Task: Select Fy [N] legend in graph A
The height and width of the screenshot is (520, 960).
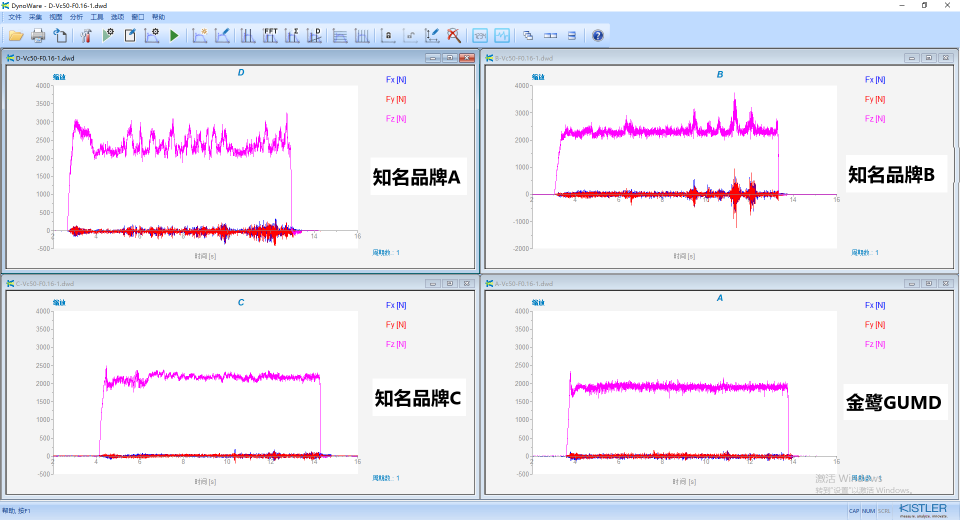Action: click(x=875, y=325)
